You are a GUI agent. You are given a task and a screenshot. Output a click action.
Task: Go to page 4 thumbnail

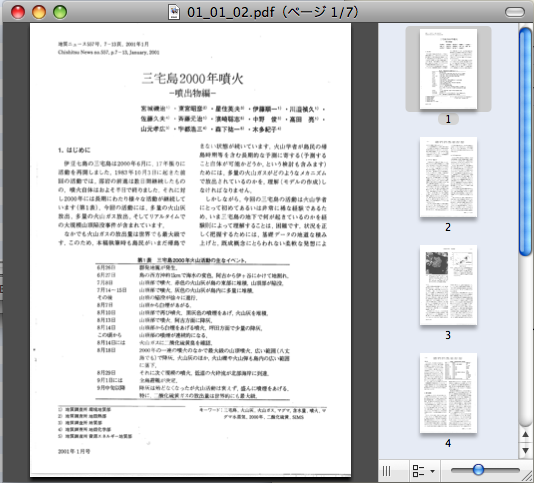click(448, 393)
